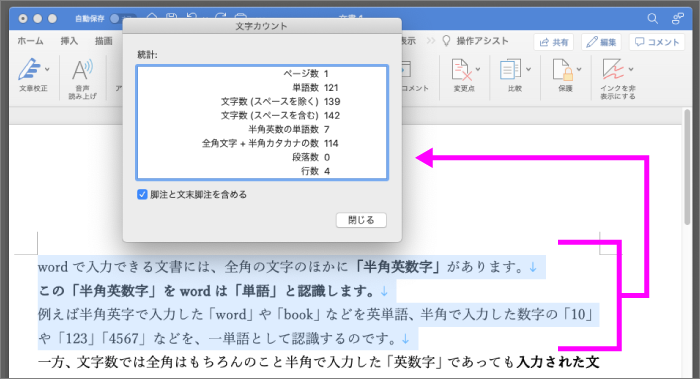Viewport: 700px width, 379px height.
Task: Click the 音声読み上げ read aloud icon
Action: coord(82,69)
